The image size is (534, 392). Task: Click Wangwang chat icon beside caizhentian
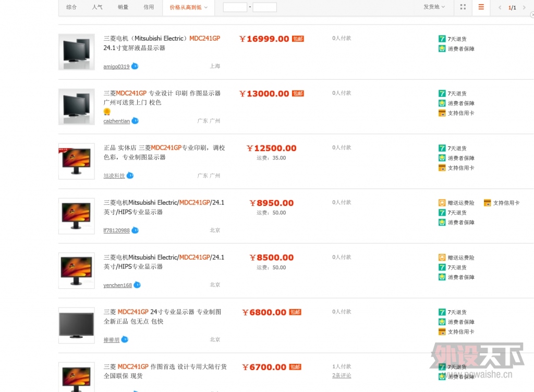pyautogui.click(x=135, y=121)
